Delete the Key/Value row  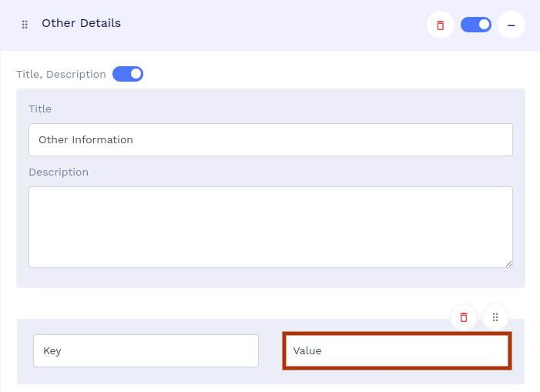coord(463,317)
